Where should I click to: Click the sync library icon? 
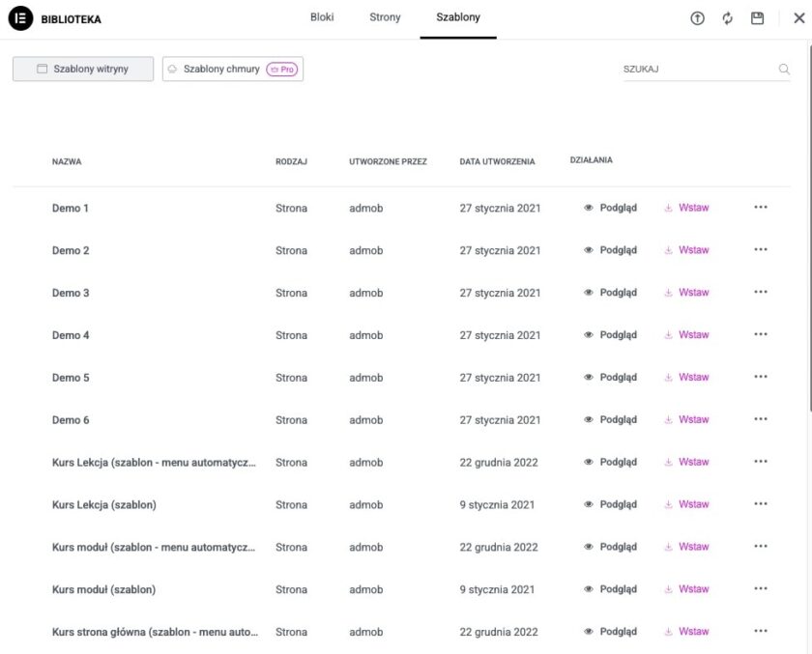point(727,17)
